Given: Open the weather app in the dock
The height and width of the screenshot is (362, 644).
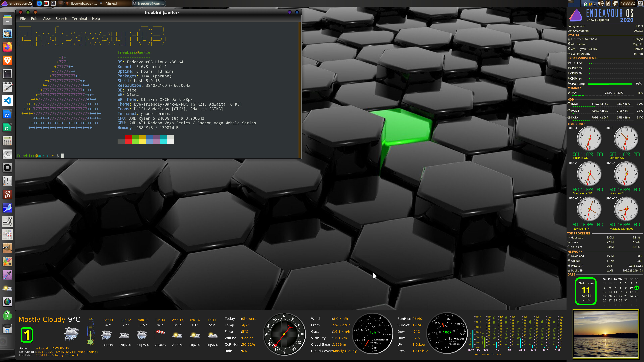Looking at the screenshot, I should point(7,288).
